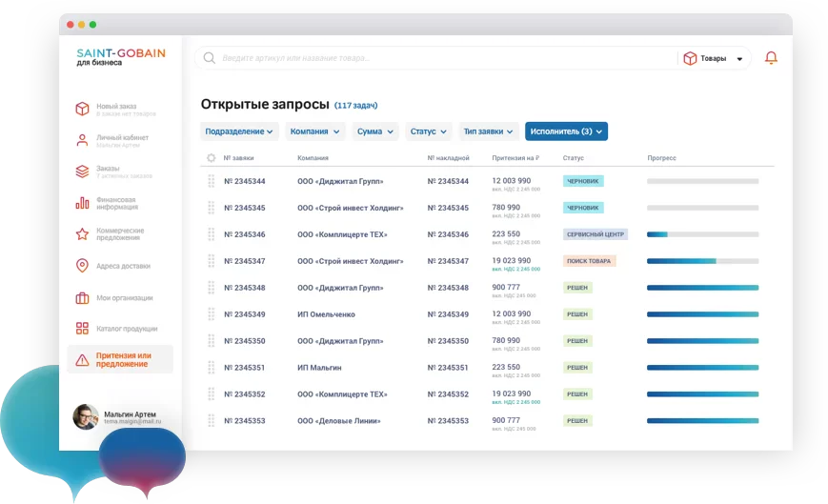Expand the Исполнитель (3) filter
Viewport: 828px width, 504px height.
[566, 131]
